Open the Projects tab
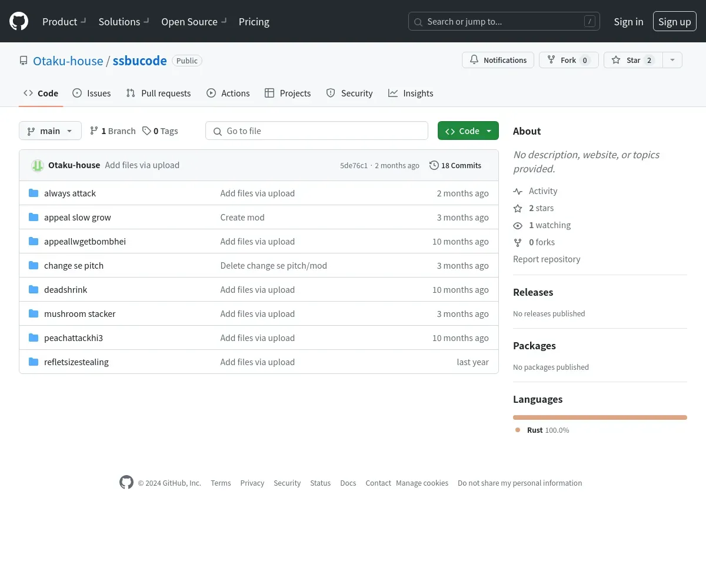The height and width of the screenshot is (588, 706). point(288,93)
